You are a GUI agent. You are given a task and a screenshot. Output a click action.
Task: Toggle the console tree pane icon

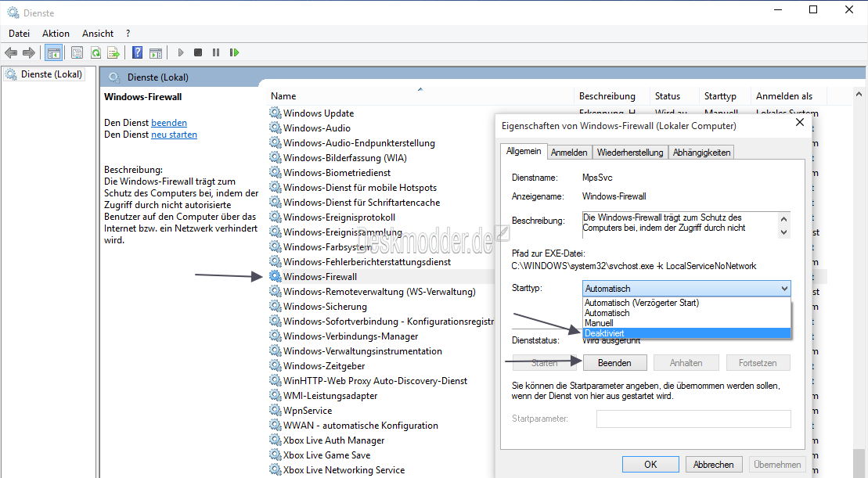pyautogui.click(x=53, y=52)
